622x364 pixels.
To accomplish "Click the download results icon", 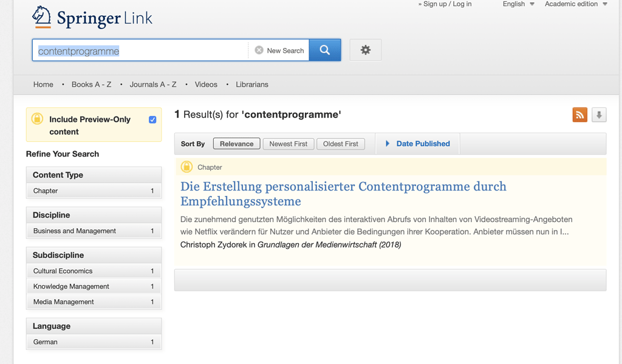I will [599, 115].
